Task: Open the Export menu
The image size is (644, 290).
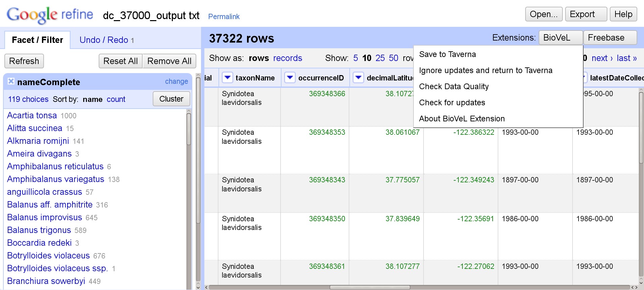Action: (586, 14)
